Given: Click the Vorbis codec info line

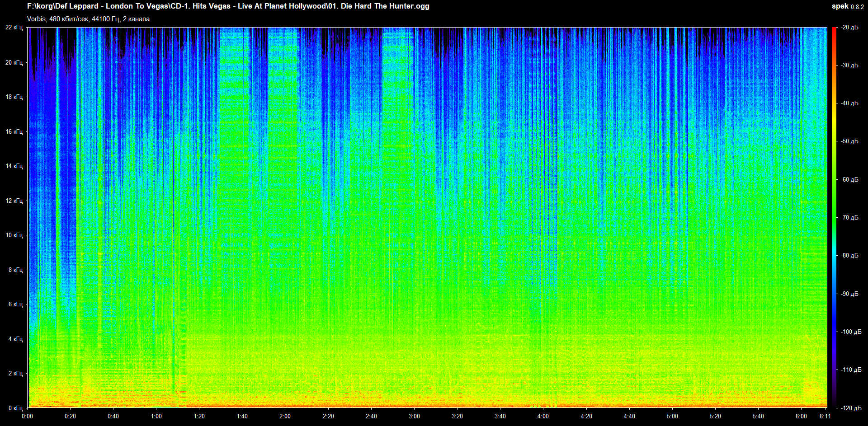Looking at the screenshot, I should tap(88, 19).
